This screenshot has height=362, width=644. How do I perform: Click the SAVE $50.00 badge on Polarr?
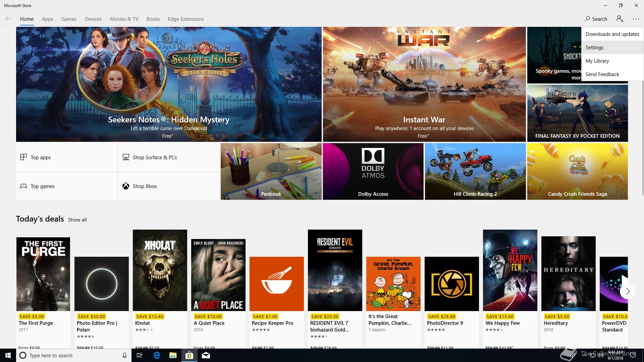point(91,316)
